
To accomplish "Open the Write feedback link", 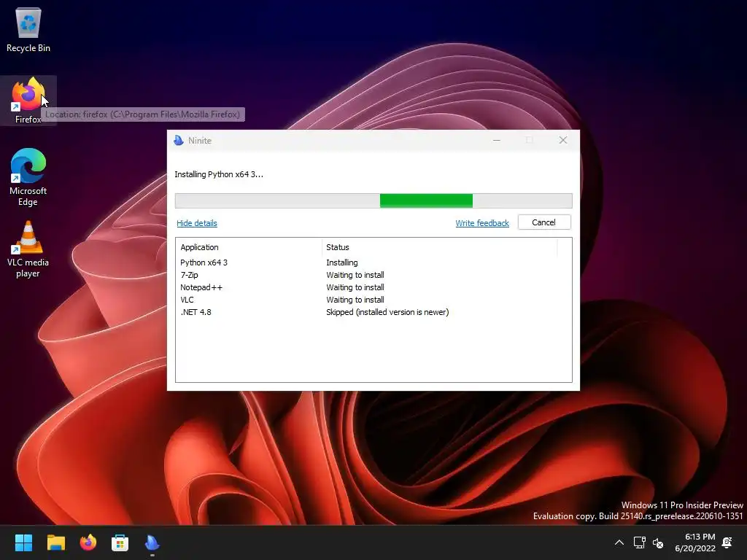I will tap(482, 223).
